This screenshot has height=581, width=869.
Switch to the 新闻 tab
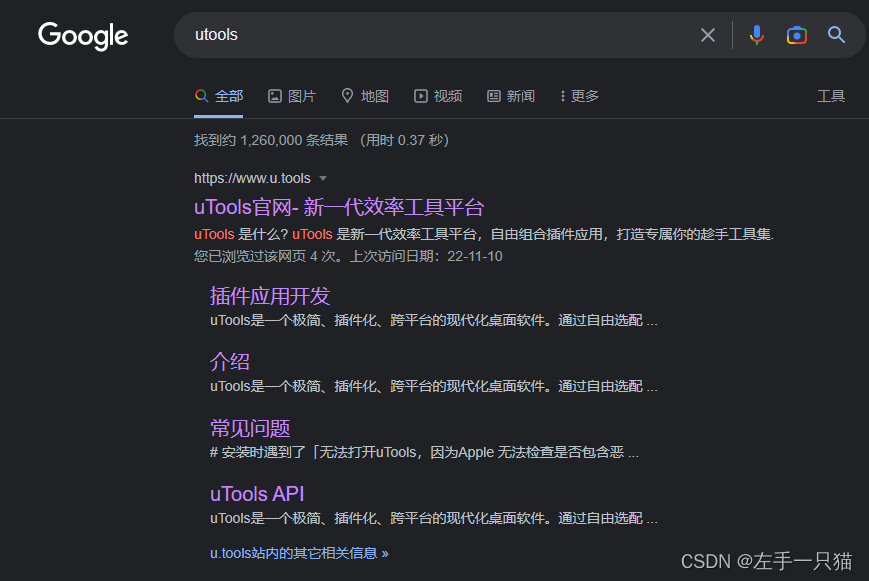[x=511, y=96]
